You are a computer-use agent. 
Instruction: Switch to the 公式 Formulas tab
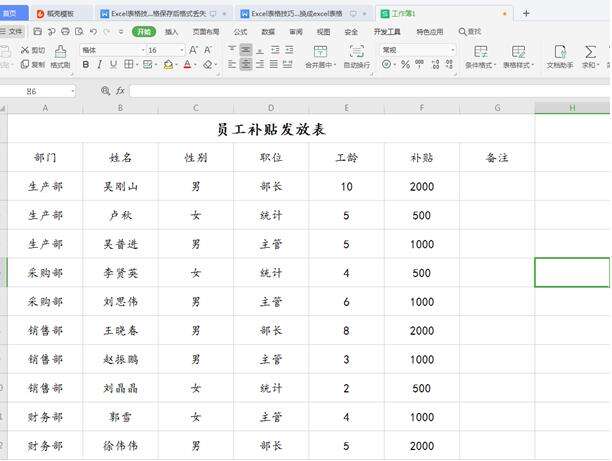click(240, 32)
